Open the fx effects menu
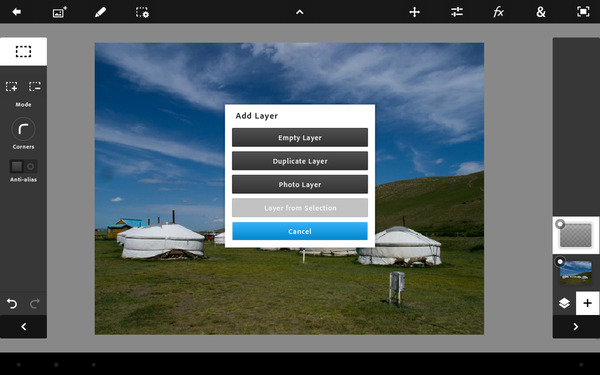 [x=498, y=12]
